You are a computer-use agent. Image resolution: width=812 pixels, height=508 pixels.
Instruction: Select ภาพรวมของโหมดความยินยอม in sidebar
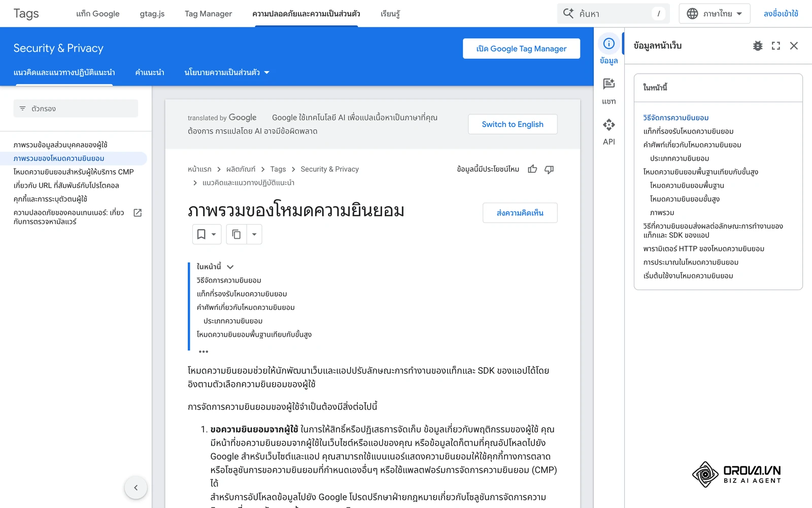[59, 158]
